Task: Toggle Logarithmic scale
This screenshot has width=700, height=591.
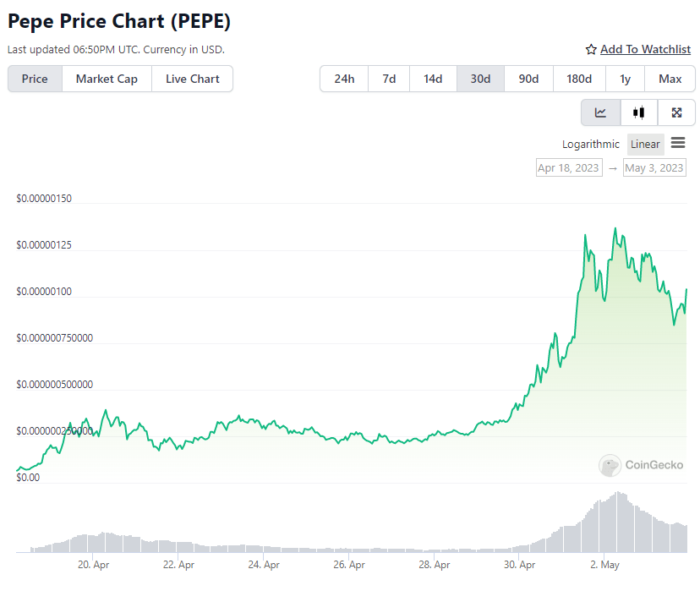Action: 590,145
